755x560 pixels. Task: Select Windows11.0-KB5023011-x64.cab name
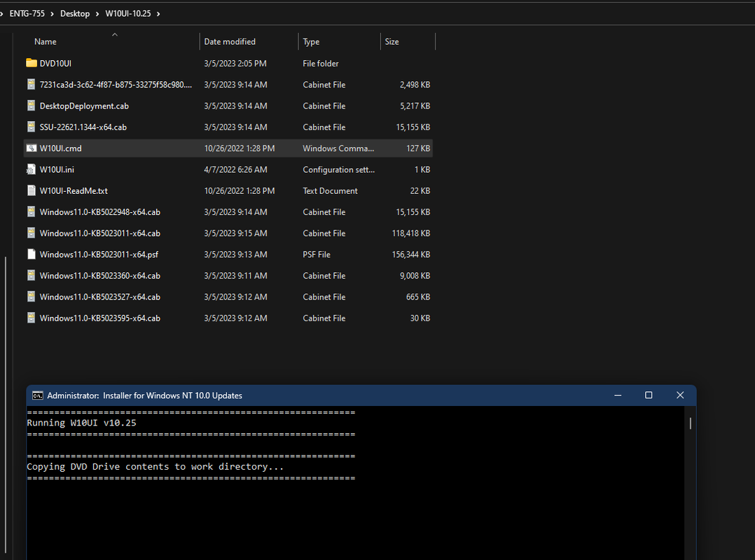tap(100, 233)
